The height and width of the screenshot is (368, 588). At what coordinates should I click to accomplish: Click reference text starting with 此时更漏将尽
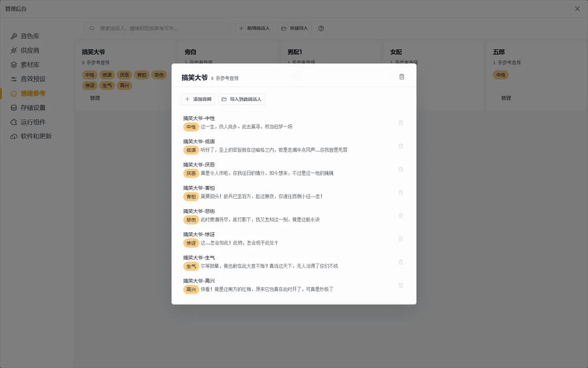point(260,219)
